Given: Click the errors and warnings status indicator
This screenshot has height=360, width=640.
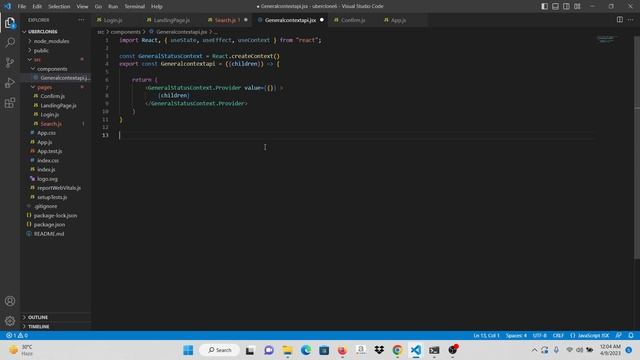Looking at the screenshot, I should pos(17,336).
